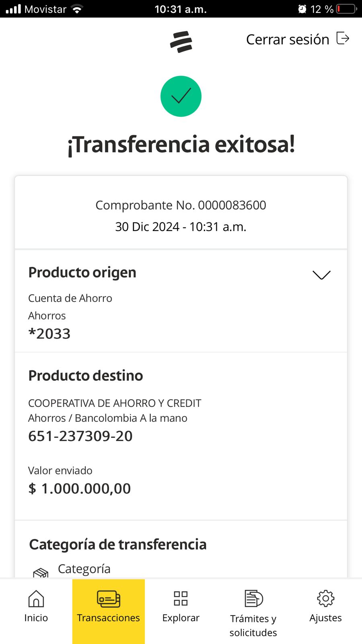The height and width of the screenshot is (644, 362).
Task: Tap the Valor enviado amount $ 1.000.000,00
Action: (x=80, y=489)
